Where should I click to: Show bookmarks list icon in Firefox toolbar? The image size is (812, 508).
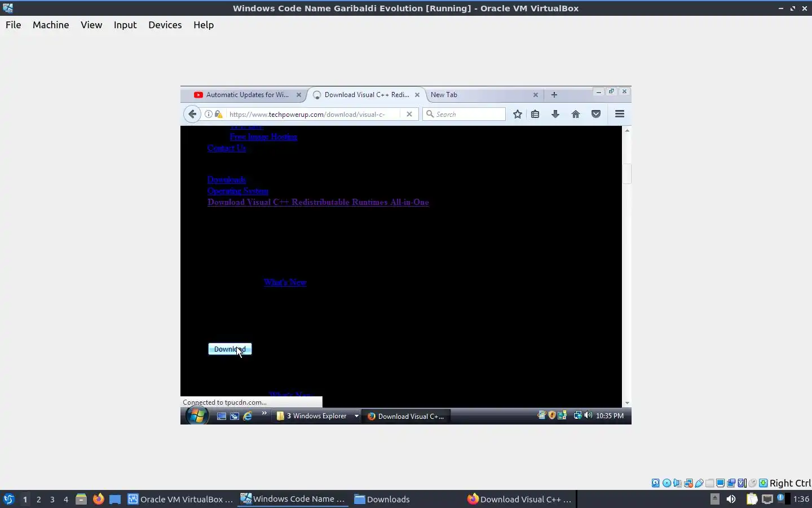tap(535, 114)
